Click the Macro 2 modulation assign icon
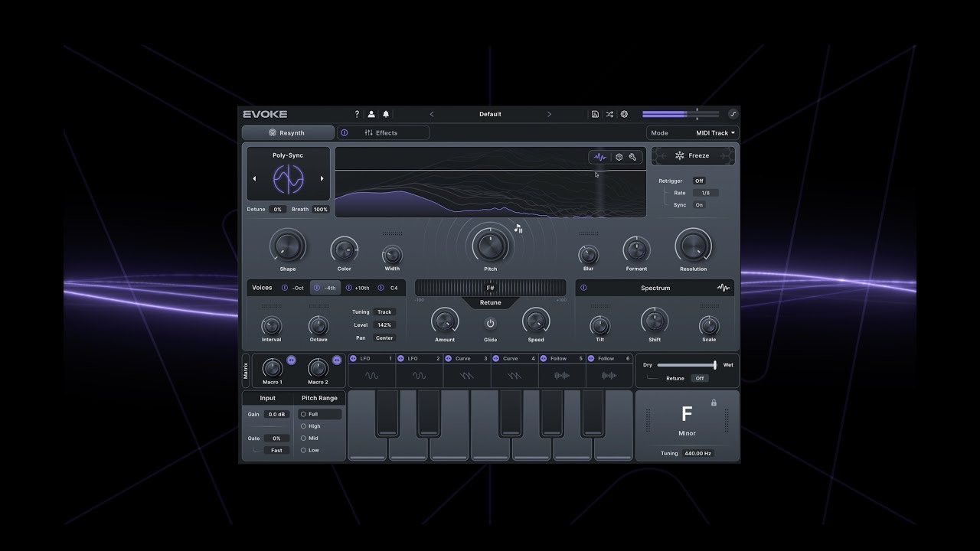The image size is (980, 551). pos(337,360)
